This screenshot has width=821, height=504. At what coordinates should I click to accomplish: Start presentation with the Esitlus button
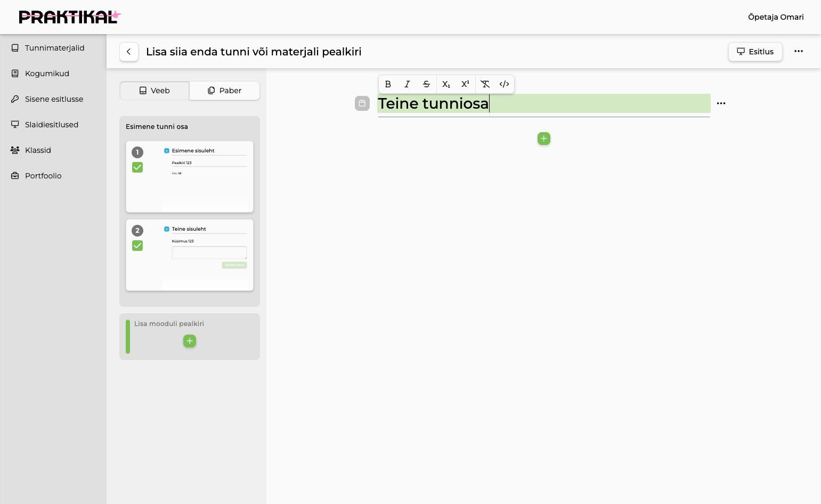pos(755,52)
